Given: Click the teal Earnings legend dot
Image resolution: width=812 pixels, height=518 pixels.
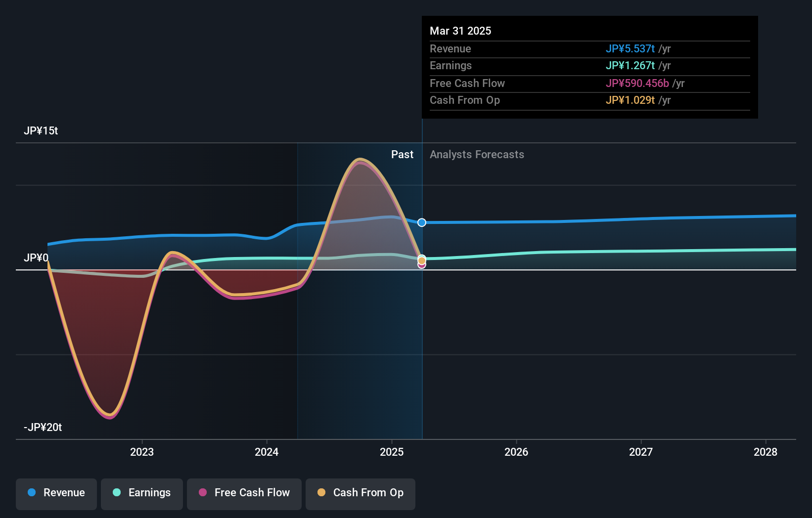Looking at the screenshot, I should pos(117,492).
